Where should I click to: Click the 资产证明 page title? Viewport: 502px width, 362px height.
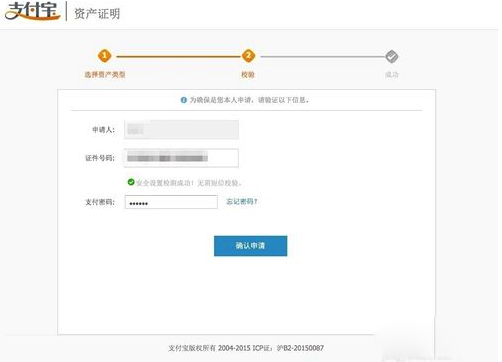[97, 14]
